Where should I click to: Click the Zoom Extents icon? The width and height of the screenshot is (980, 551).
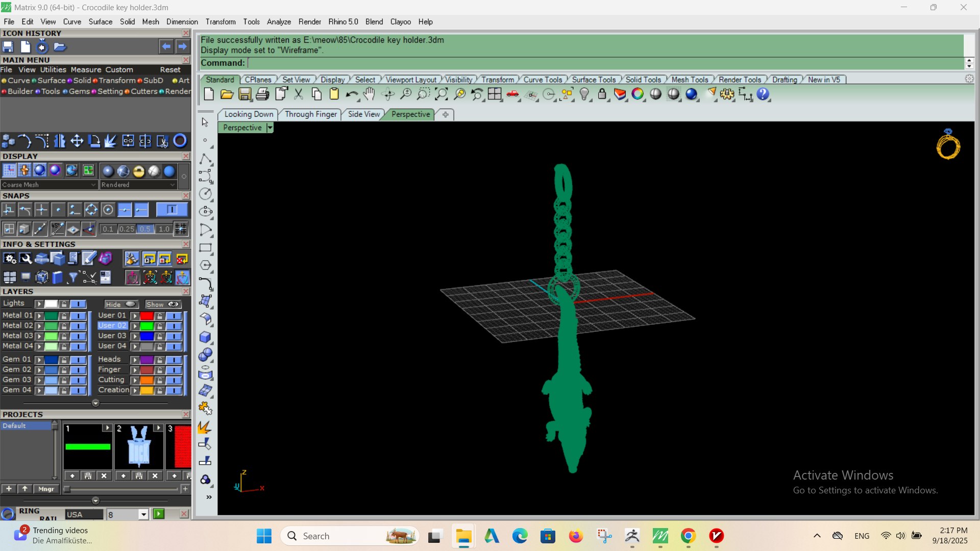click(x=442, y=94)
